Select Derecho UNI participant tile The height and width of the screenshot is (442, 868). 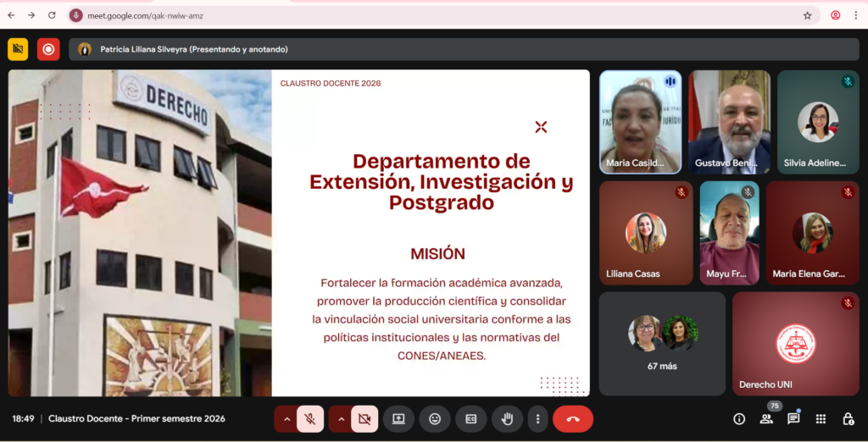[795, 344]
